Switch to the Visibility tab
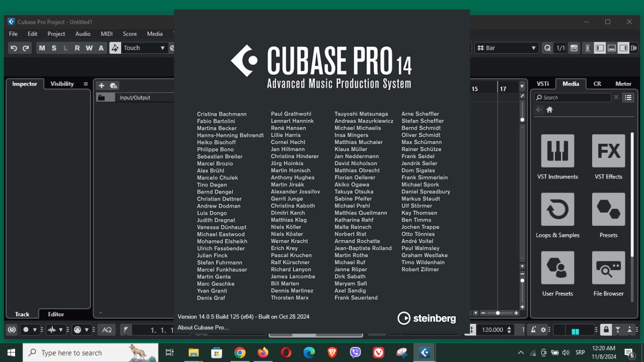This screenshot has width=644, height=362. coord(62,84)
